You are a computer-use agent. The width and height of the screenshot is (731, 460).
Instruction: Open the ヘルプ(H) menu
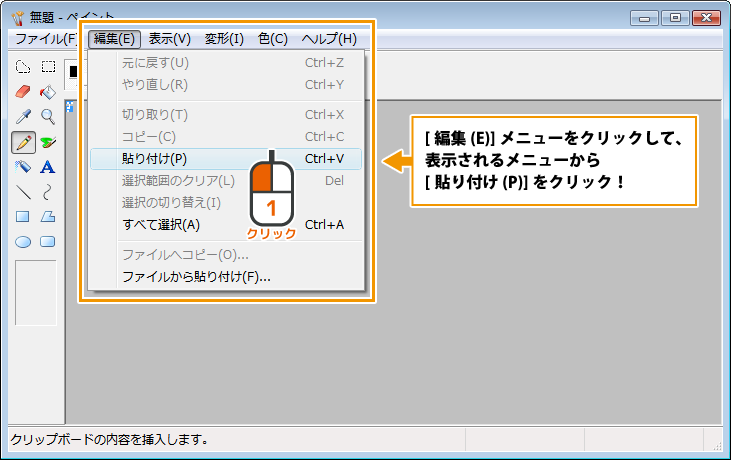(x=329, y=39)
